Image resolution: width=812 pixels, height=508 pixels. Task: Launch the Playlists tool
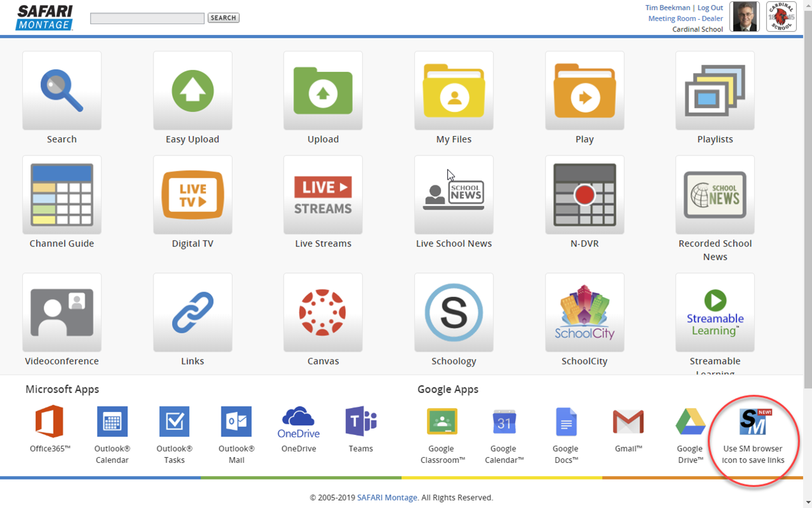(715, 90)
